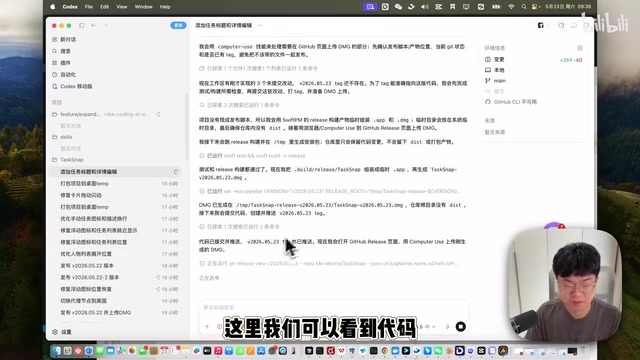640x360 pixels.
Task: Click the blue 更新 update pill
Action: [x=178, y=25]
